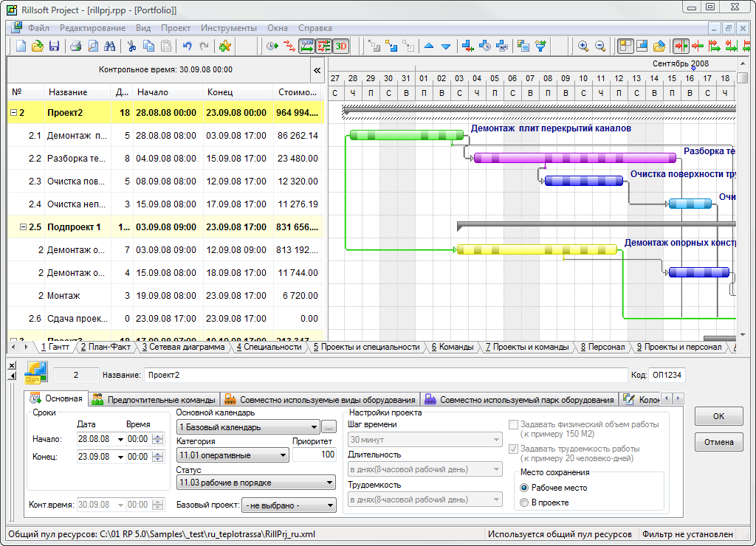Click the filter funnel icon
756x546 pixels.
(x=541, y=46)
